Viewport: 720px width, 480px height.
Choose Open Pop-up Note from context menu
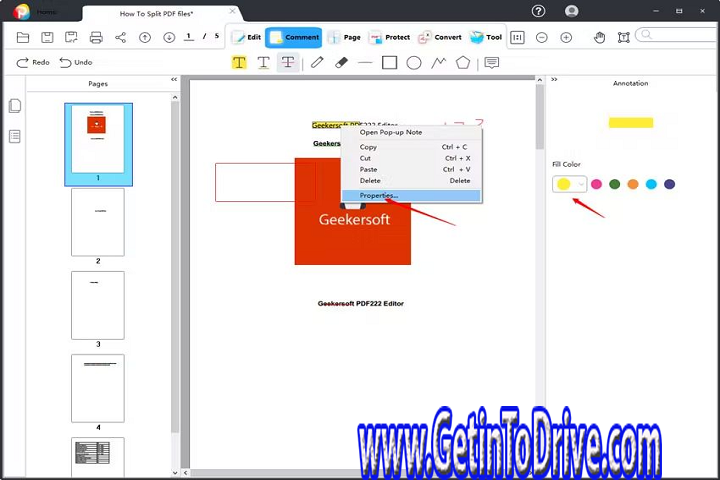tap(412, 132)
